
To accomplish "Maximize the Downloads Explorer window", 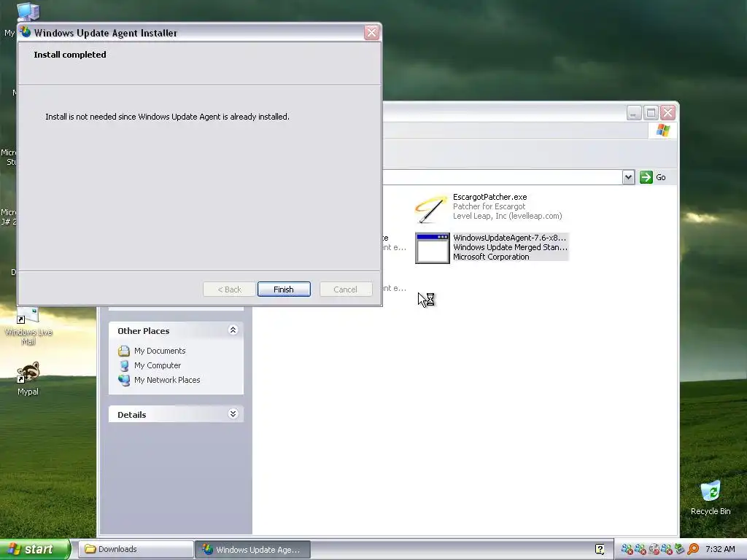I will click(x=651, y=113).
